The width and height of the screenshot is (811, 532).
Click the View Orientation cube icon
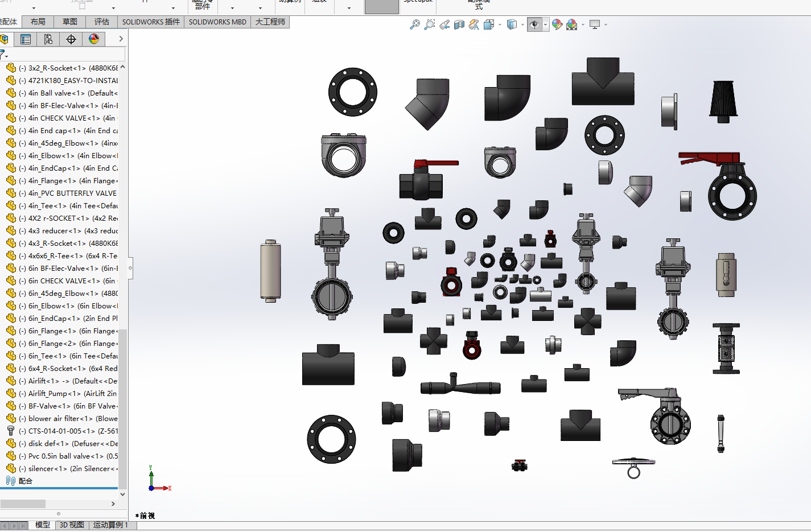[x=488, y=24]
